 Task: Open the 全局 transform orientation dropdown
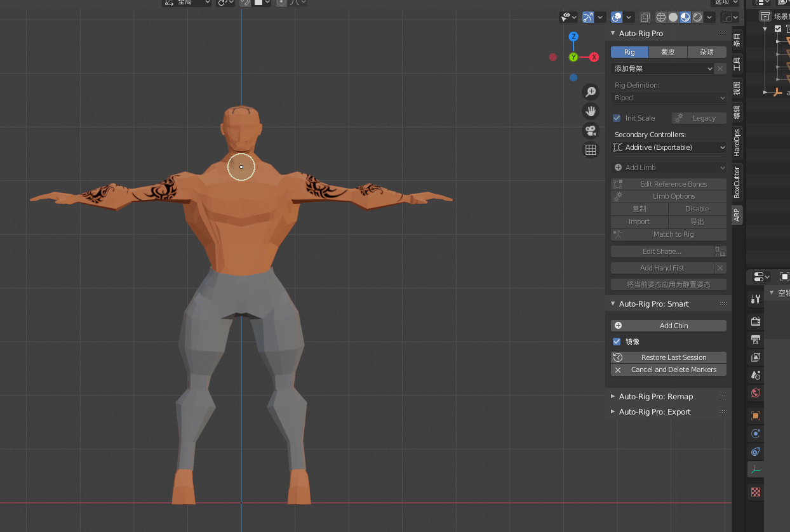tap(187, 3)
